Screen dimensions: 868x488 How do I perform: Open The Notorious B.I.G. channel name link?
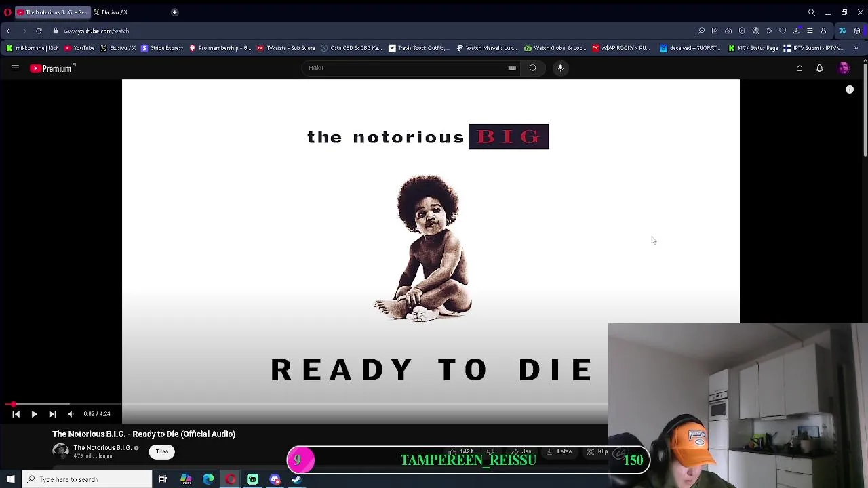coord(102,448)
